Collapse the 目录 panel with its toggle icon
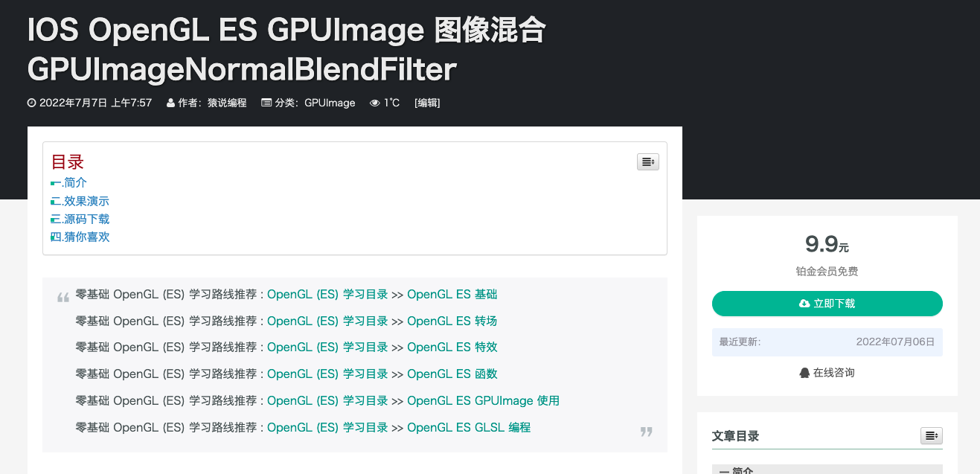The width and height of the screenshot is (980, 474). 647,161
